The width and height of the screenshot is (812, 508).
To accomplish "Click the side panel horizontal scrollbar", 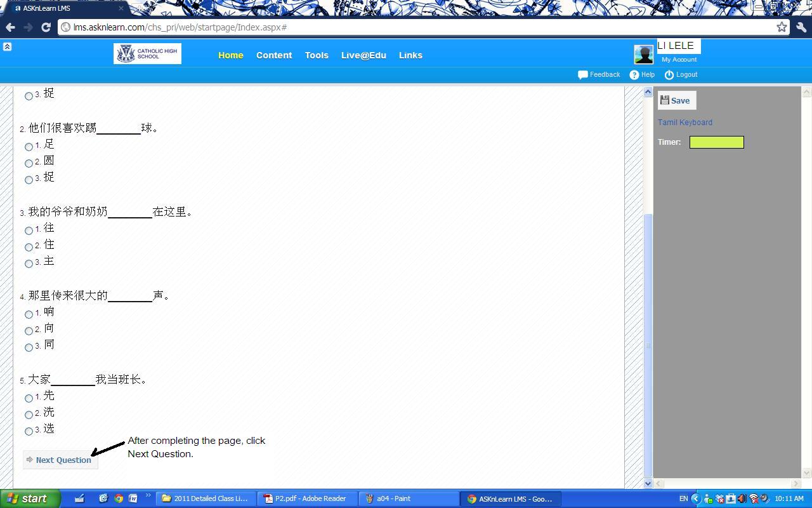I will (728, 483).
